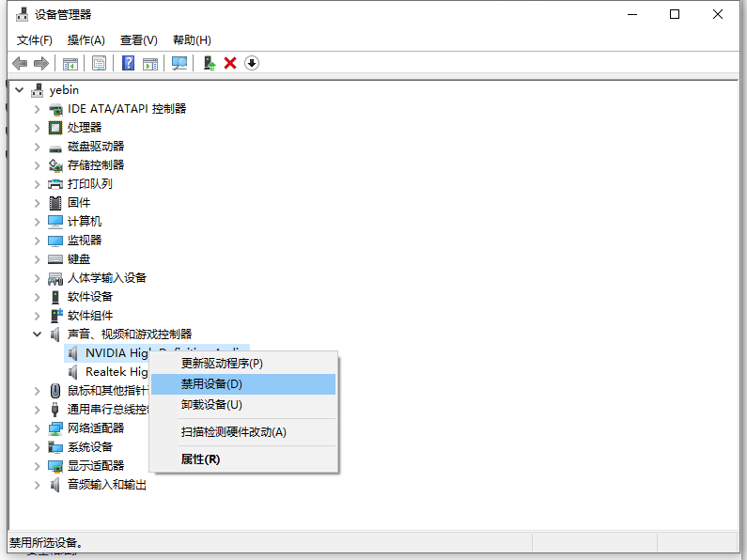Screen dimensions: 747x560
Task: Click the blue question mark help icon
Action: (x=129, y=63)
